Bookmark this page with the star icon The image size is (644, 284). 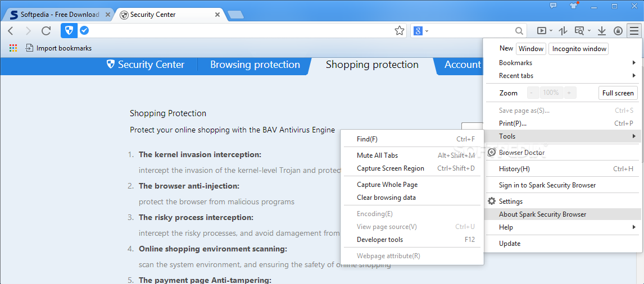coord(399,31)
